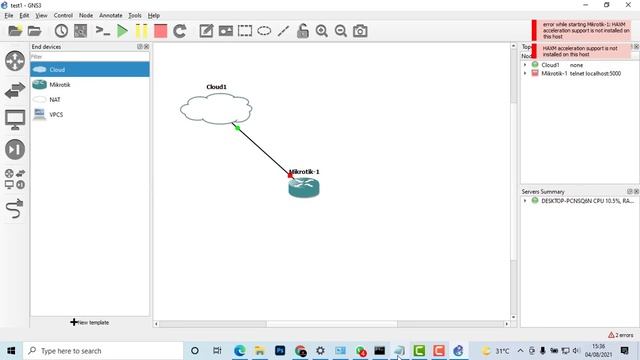Open the Edit menu
The height and width of the screenshot is (360, 640).
point(24,16)
